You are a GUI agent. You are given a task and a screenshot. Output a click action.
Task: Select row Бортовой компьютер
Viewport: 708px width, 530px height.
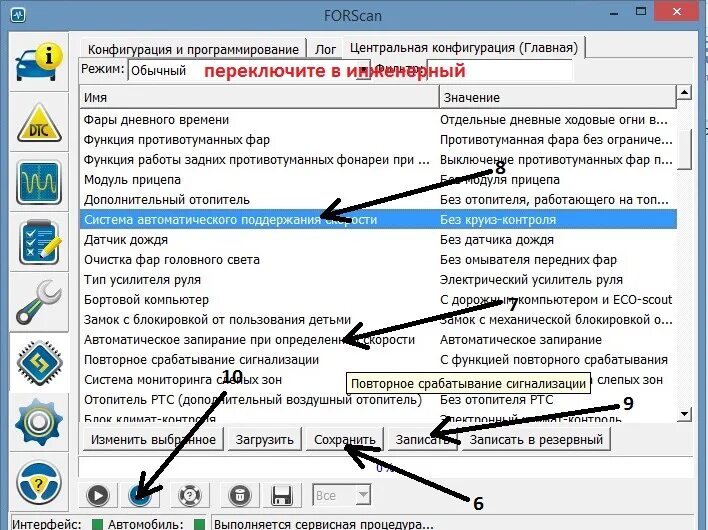[x=378, y=300]
